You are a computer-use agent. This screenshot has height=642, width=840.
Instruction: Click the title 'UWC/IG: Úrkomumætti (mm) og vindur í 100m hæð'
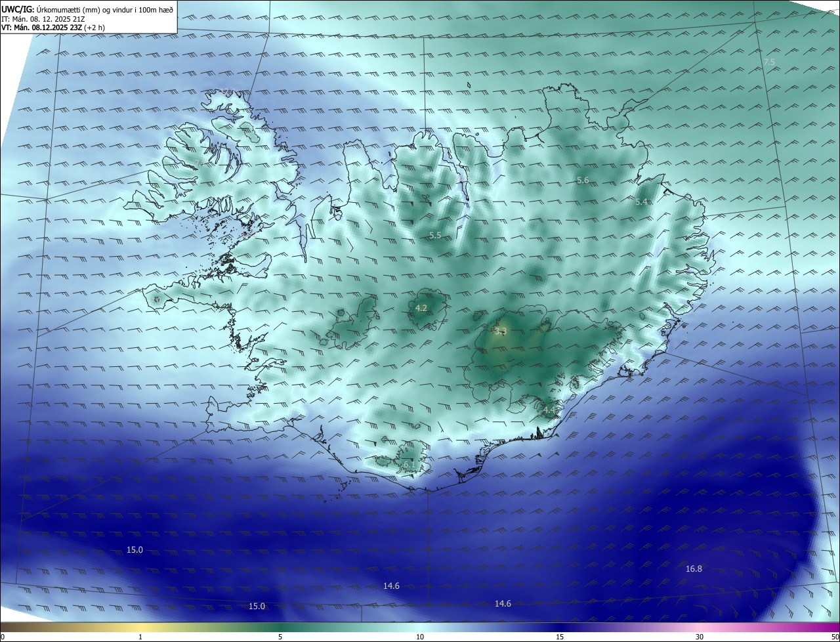coord(87,9)
